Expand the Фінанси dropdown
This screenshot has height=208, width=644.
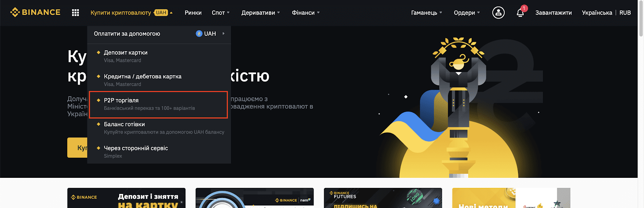click(305, 13)
